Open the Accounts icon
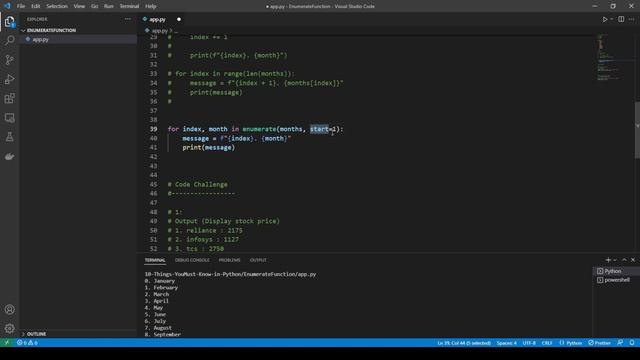The height and width of the screenshot is (360, 640). pos(10,309)
